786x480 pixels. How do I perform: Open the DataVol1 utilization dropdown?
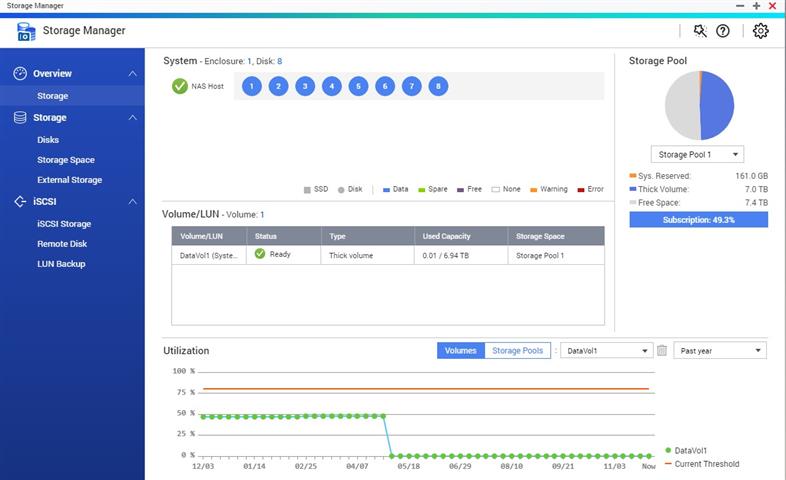pyautogui.click(x=607, y=351)
